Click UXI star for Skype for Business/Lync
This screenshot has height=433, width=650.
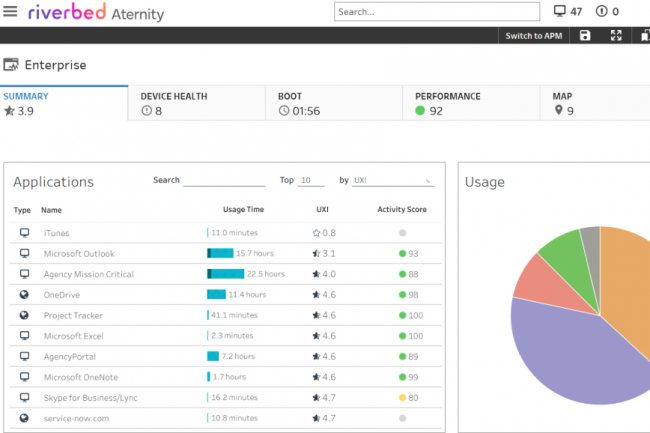(x=316, y=398)
